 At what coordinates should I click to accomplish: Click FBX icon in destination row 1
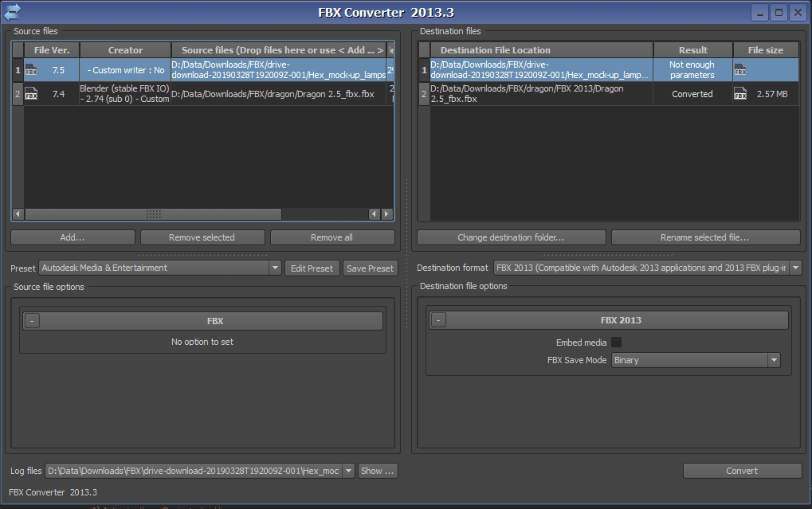[x=740, y=70]
